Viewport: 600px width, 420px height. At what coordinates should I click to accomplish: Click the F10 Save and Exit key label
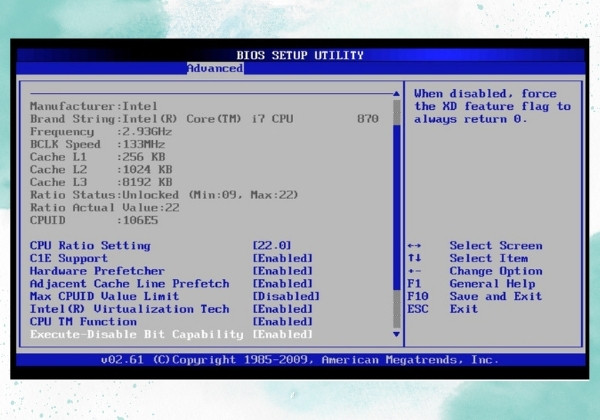coord(417,296)
